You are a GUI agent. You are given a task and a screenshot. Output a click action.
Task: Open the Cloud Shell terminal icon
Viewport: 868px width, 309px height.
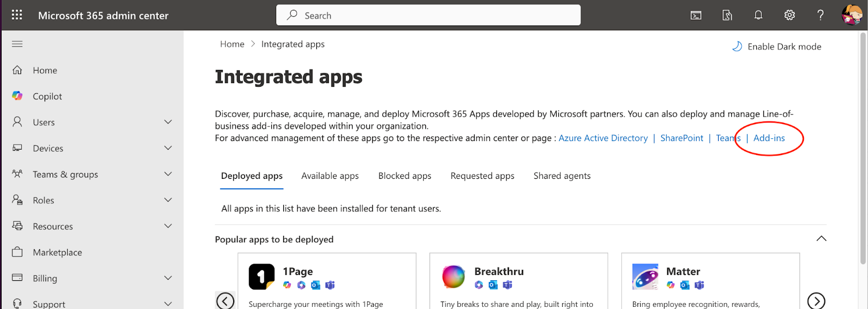[x=696, y=15]
